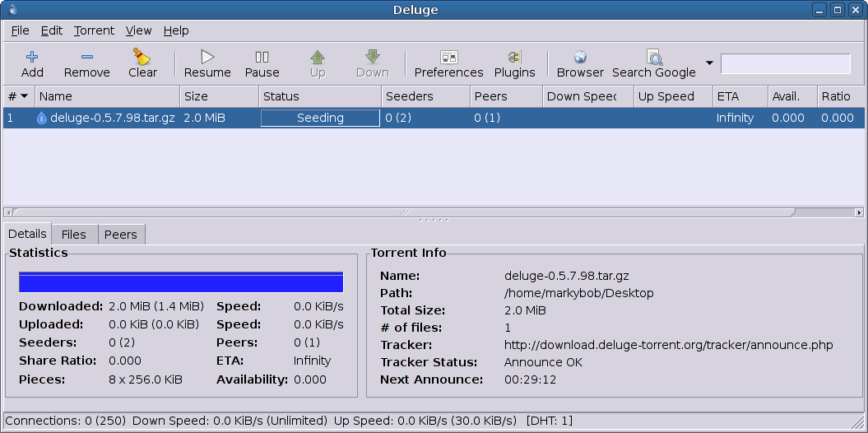Click the blue download progress bar in Statistics
The image size is (868, 433).
coord(181,282)
